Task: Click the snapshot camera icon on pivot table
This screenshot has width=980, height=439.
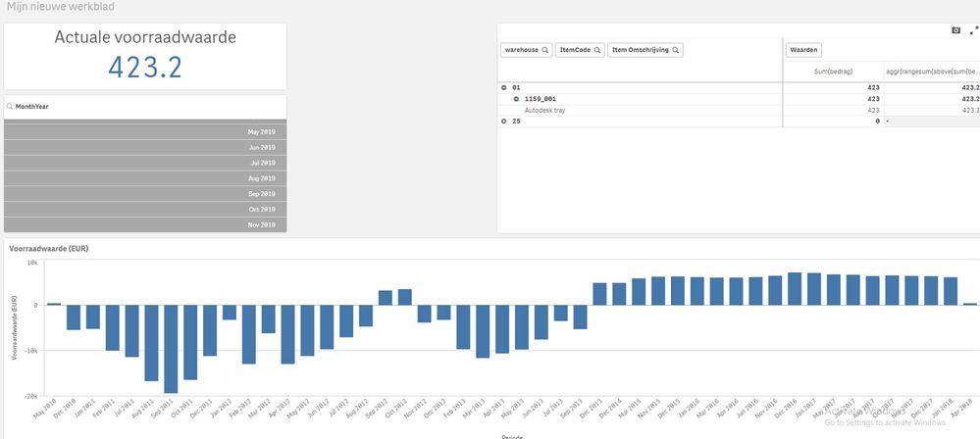Action: [x=955, y=30]
